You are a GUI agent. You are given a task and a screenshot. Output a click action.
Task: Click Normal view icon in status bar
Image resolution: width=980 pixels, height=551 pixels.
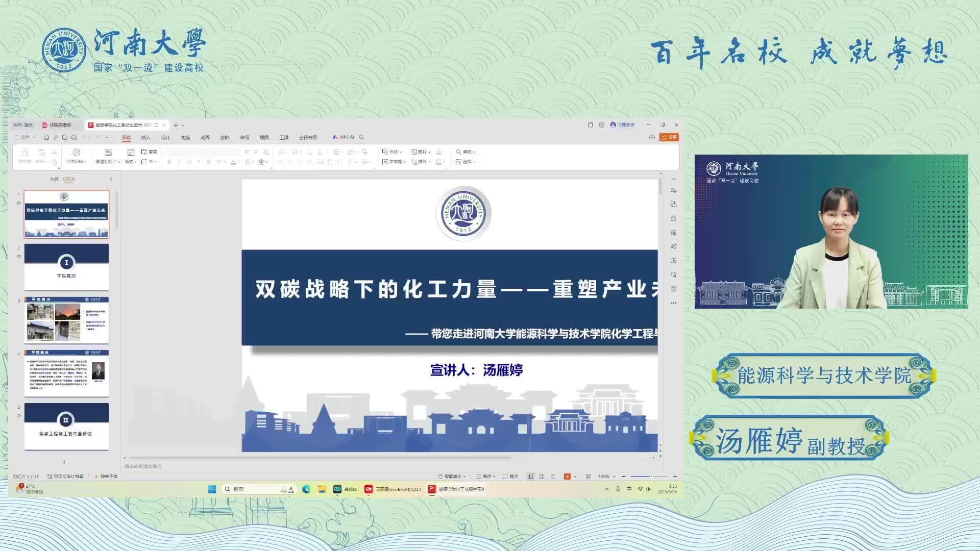point(530,477)
